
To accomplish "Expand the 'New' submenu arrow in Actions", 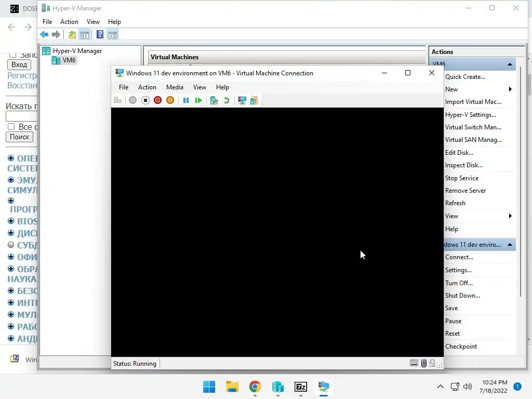I will [x=510, y=89].
